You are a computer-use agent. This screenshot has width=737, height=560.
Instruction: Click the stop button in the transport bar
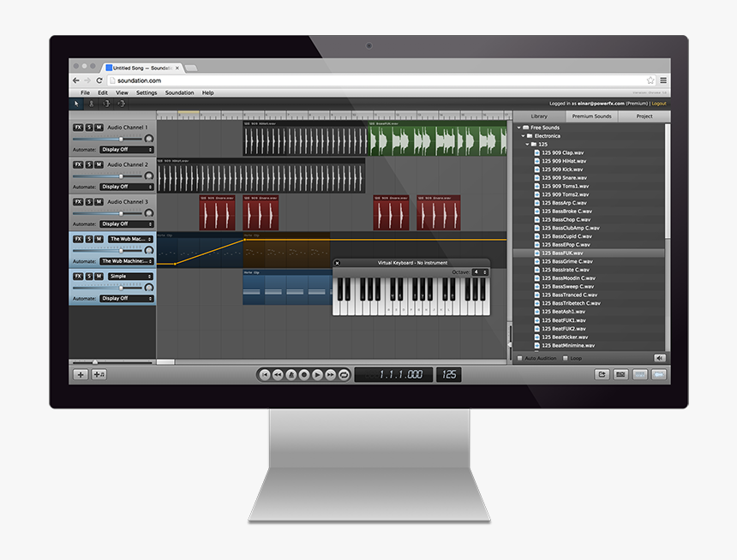click(266, 374)
